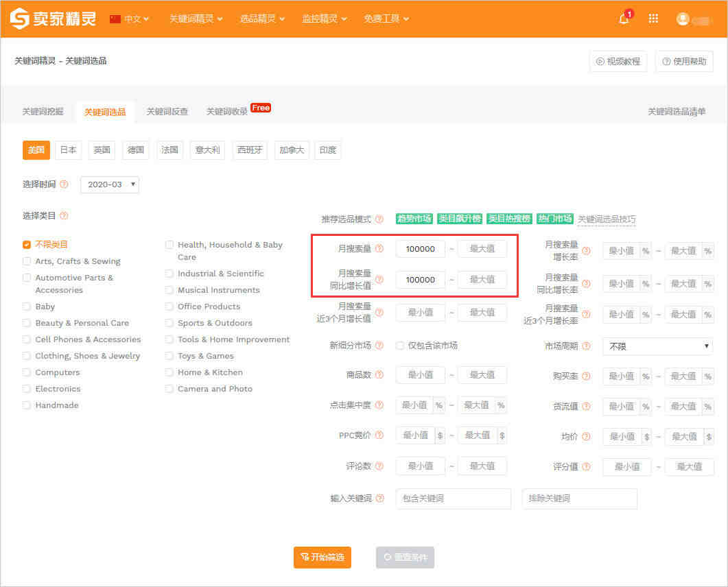Image resolution: width=728 pixels, height=587 pixels.
Task: Click the user avatar icon
Action: [683, 19]
